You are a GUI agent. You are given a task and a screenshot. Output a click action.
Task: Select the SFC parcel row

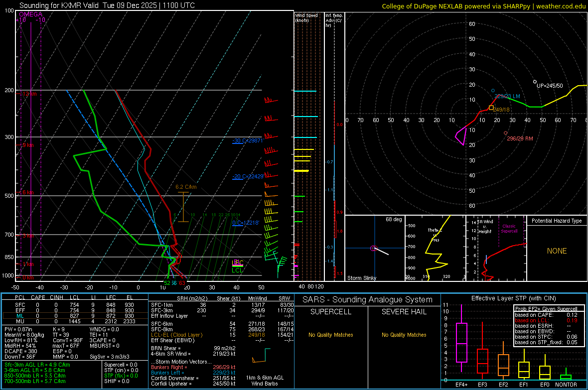coord(75,305)
